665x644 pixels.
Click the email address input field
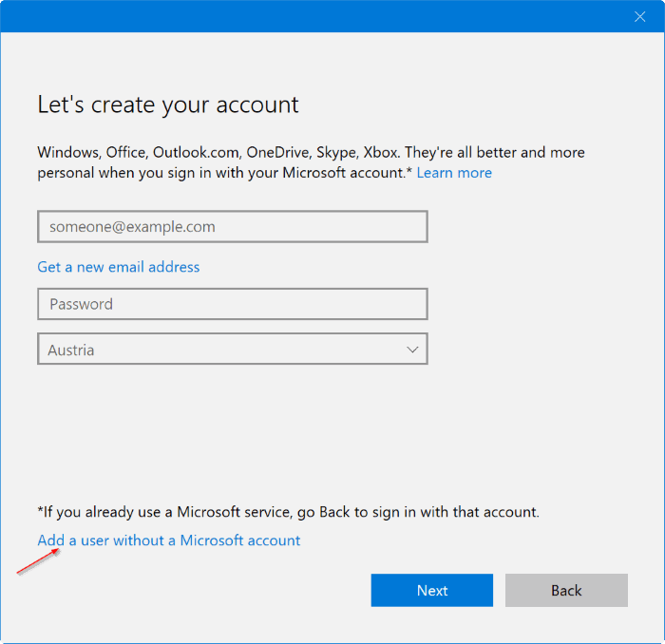[x=233, y=227]
